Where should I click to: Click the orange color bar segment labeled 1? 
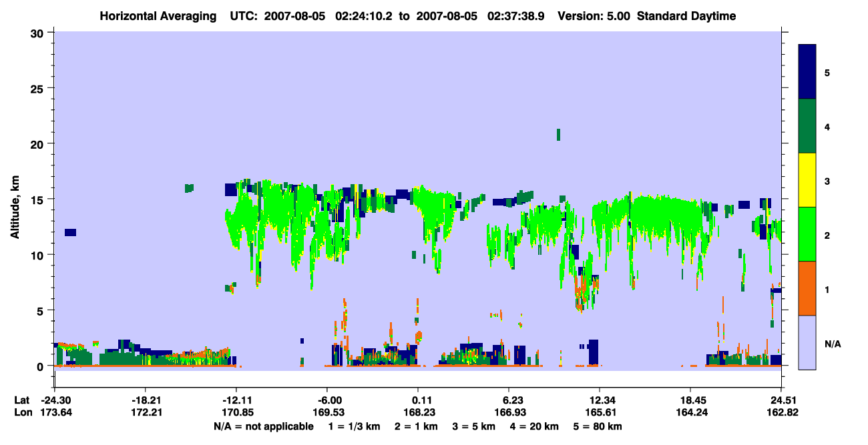(807, 288)
